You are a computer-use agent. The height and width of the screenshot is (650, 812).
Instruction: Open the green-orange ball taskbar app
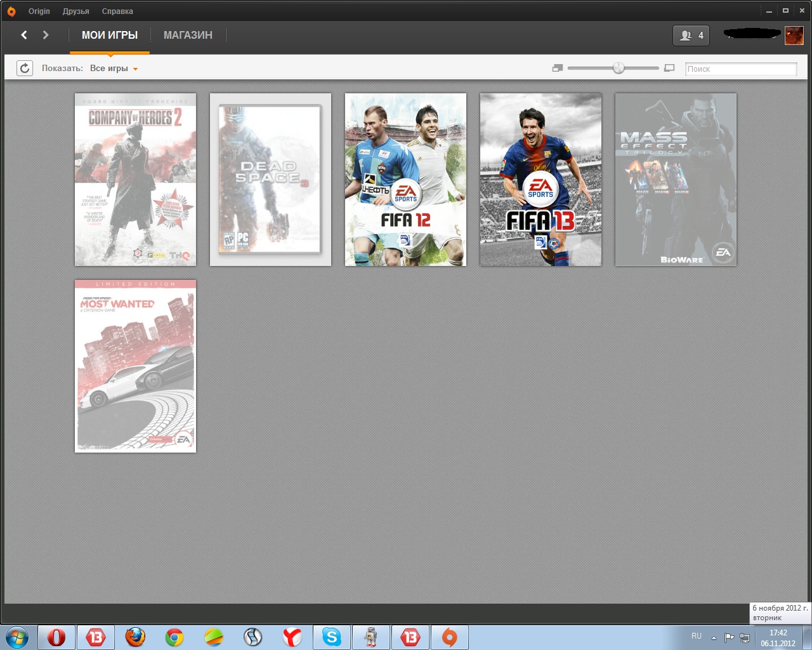[x=214, y=637]
